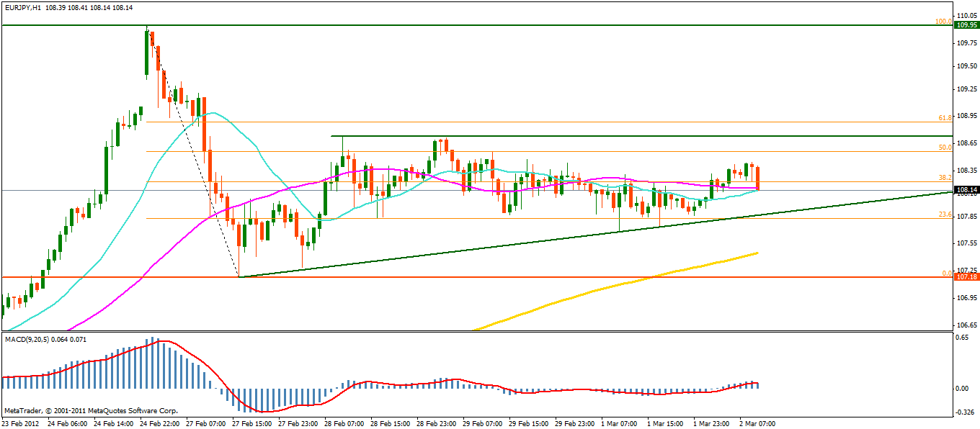Click the tallest green candle at the peak
Screen dimensions: 980x429
146,52
